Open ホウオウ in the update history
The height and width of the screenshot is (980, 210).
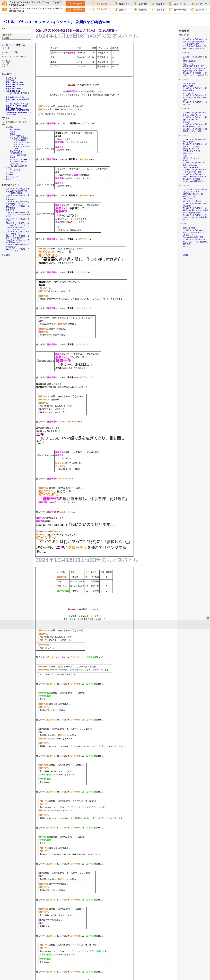click(186, 246)
